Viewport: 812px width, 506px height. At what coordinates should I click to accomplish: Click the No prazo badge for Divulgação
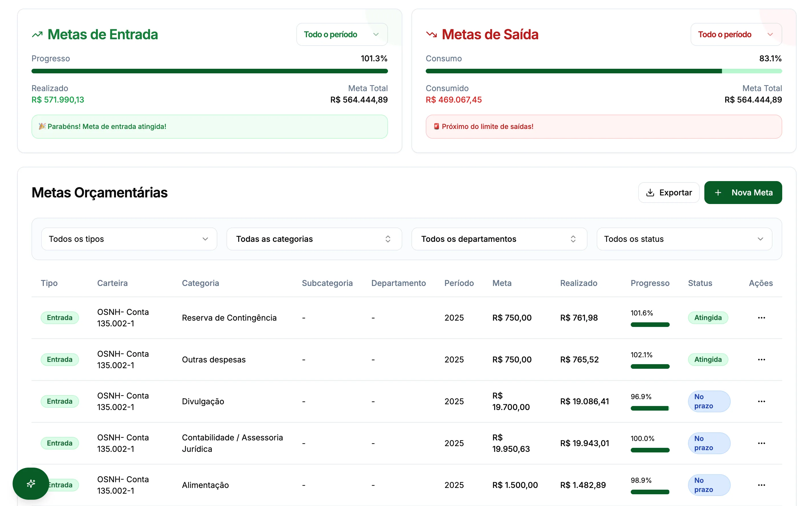(x=709, y=401)
